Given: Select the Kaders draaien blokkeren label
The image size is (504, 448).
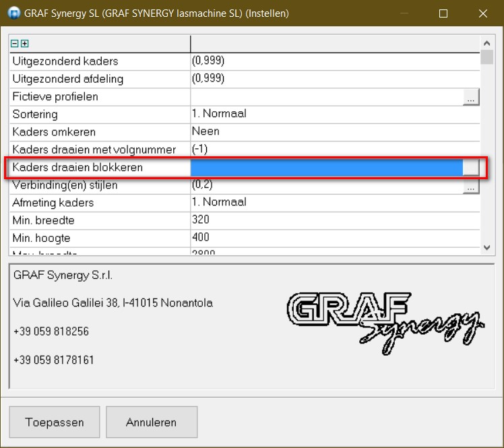Looking at the screenshot, I should point(77,168).
